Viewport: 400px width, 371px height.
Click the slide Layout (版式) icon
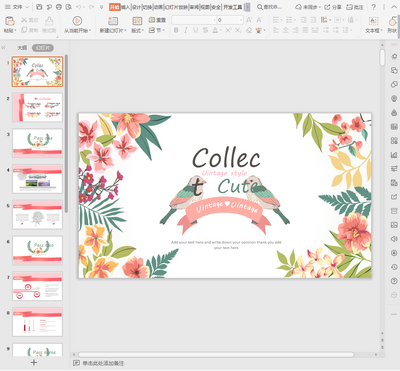137,21
